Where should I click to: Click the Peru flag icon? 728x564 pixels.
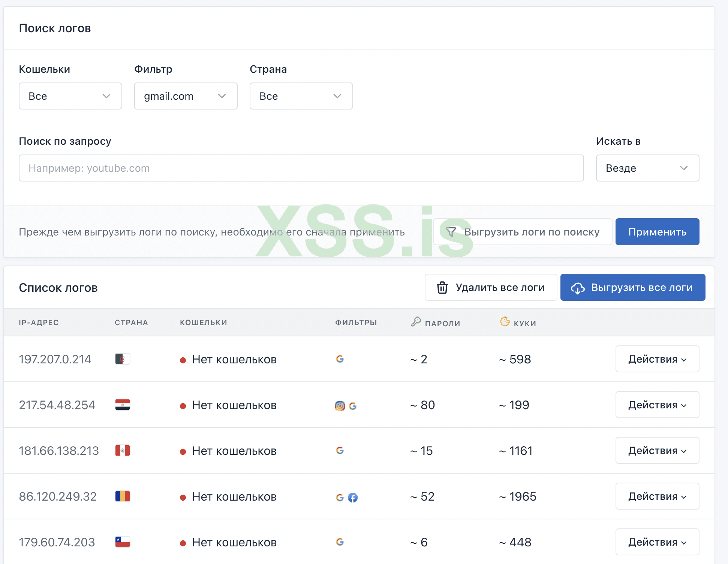[x=123, y=450]
